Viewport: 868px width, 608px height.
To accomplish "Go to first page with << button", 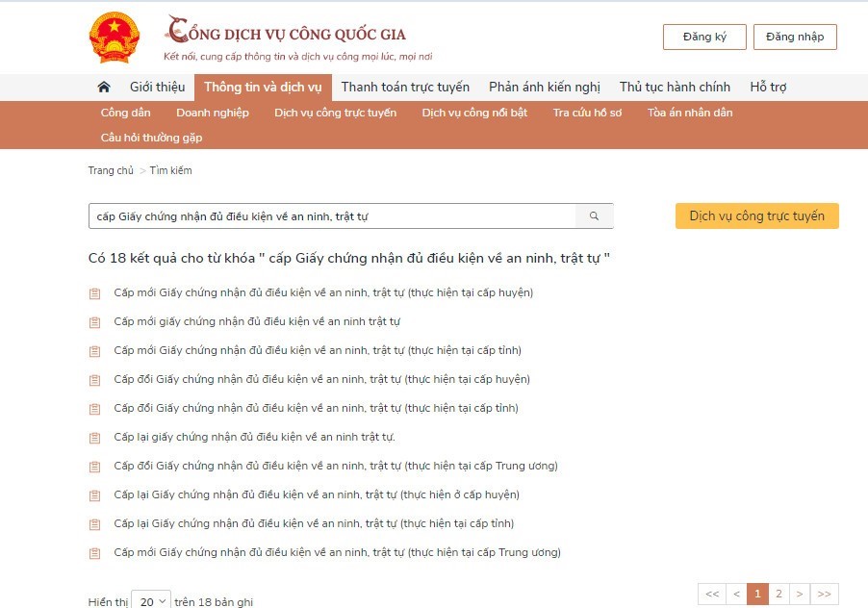I will (712, 594).
